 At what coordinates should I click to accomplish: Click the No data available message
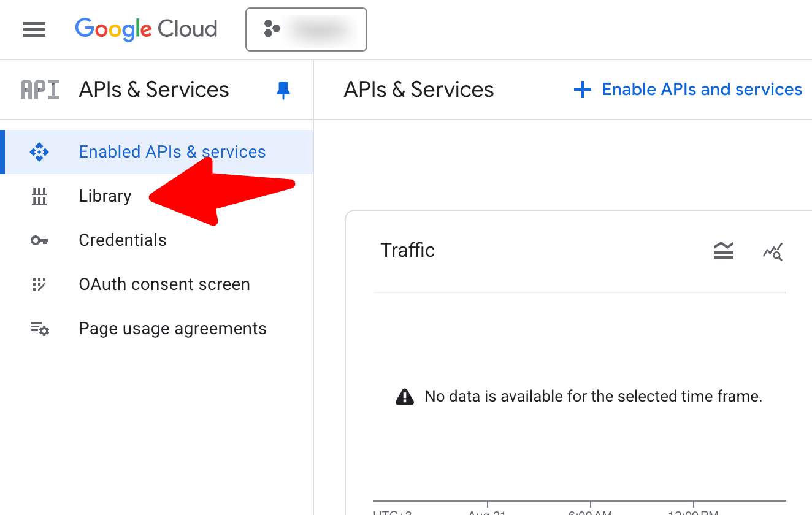592,397
